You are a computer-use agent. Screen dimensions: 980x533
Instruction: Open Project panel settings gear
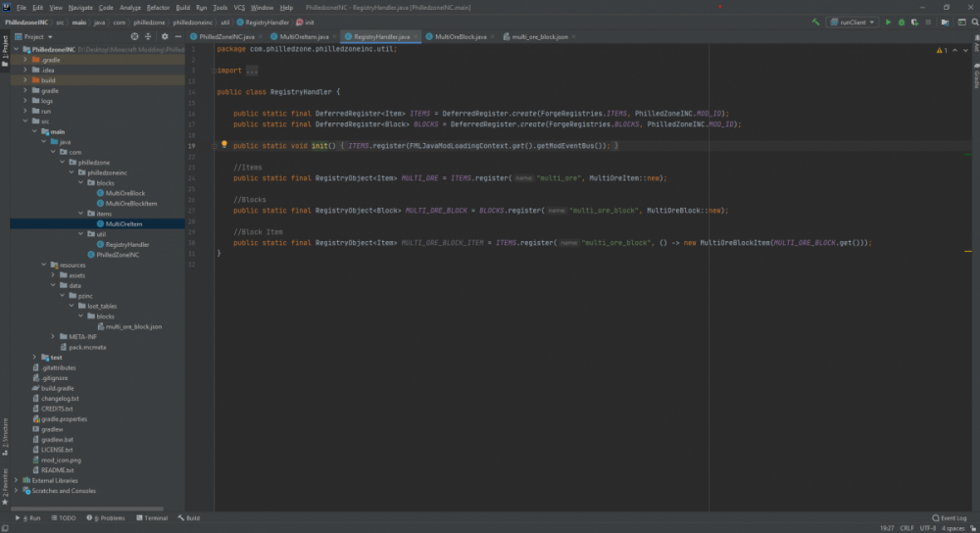pos(165,37)
